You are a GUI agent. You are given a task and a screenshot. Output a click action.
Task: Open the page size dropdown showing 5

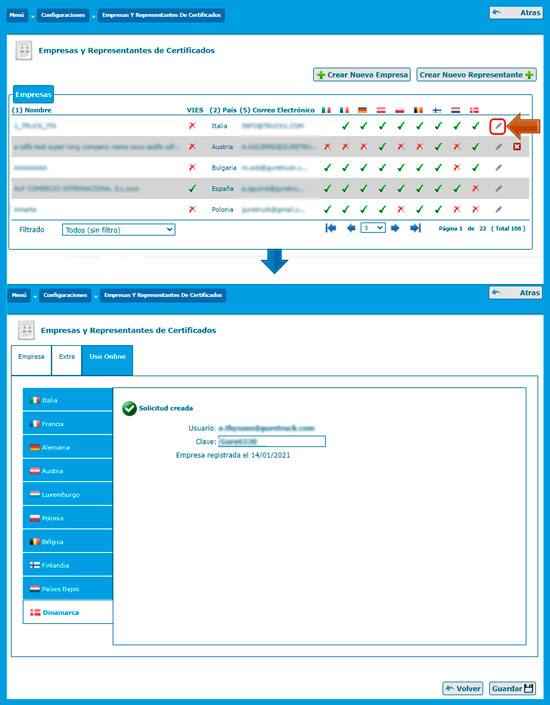(373, 228)
